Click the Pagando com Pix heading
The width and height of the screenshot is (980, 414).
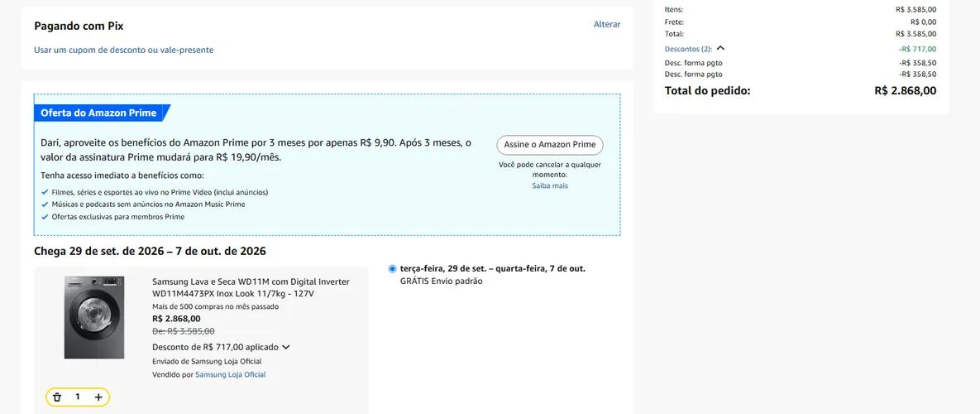[79, 26]
